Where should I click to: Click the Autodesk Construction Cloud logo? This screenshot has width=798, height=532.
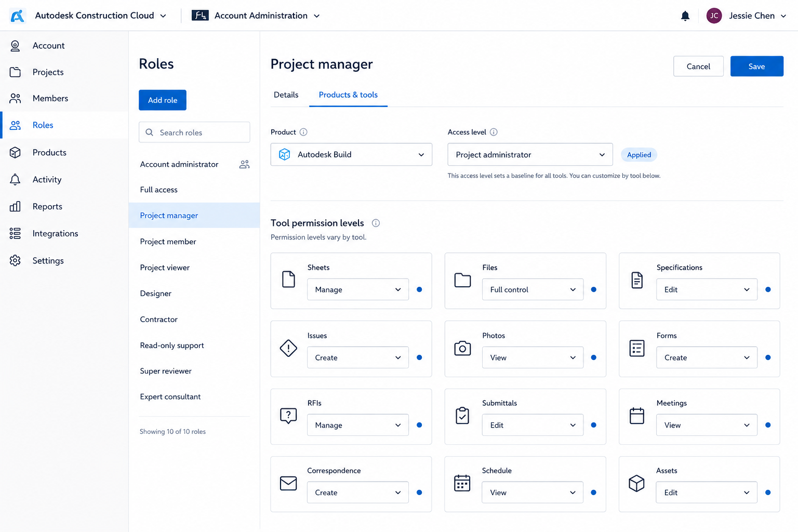(18, 16)
